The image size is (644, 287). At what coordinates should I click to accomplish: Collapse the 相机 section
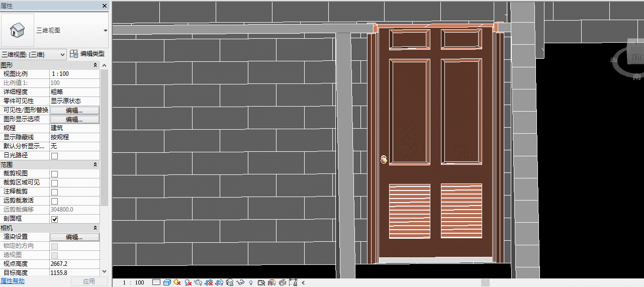95,228
